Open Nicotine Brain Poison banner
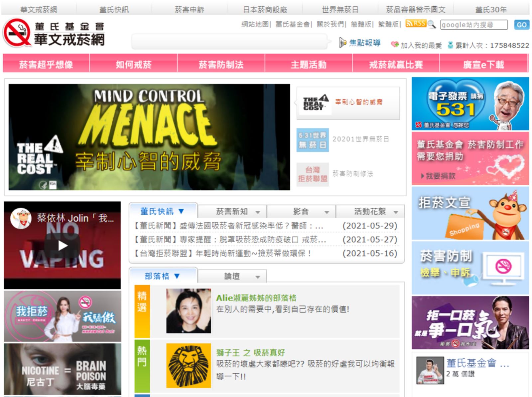 (x=63, y=369)
